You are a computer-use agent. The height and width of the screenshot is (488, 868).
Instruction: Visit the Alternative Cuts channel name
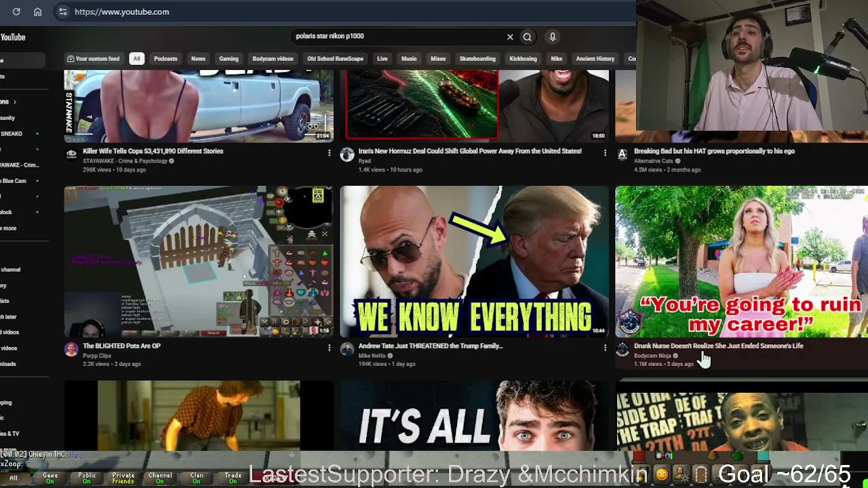point(653,161)
